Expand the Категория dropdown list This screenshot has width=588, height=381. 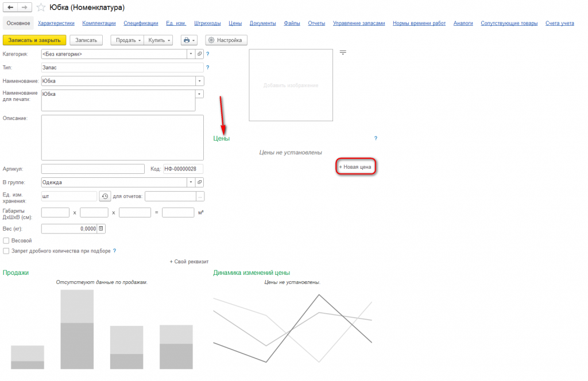coord(191,54)
